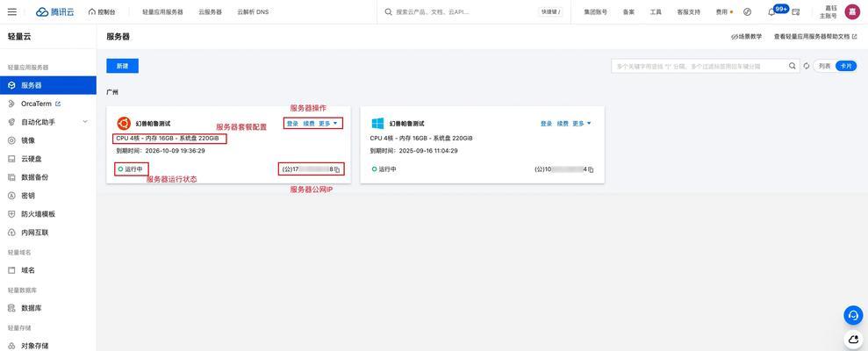Click the wallet card icon in header
The image size is (868, 351).
(x=795, y=11)
